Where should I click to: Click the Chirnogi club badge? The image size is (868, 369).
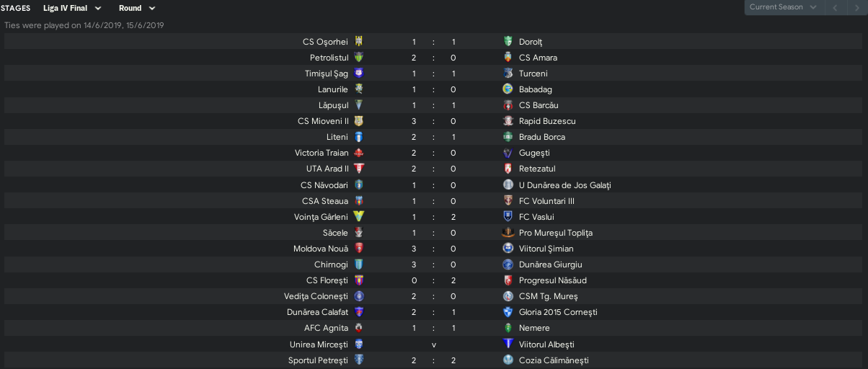click(x=358, y=264)
